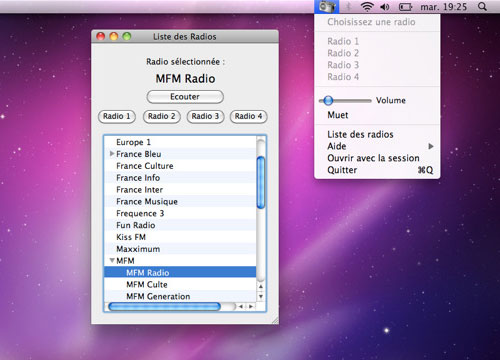Click the system volume speaker icon
Screen dimensions: 500x360
[x=385, y=7]
